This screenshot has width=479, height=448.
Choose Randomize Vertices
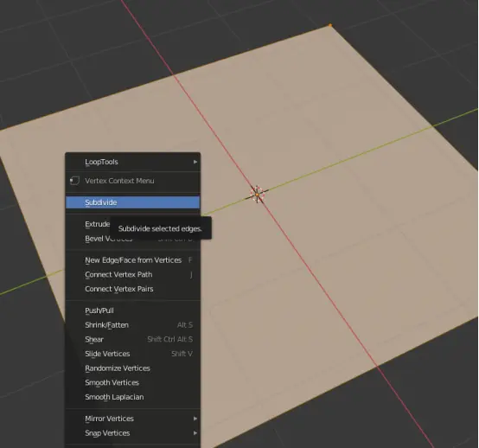[x=133, y=368]
